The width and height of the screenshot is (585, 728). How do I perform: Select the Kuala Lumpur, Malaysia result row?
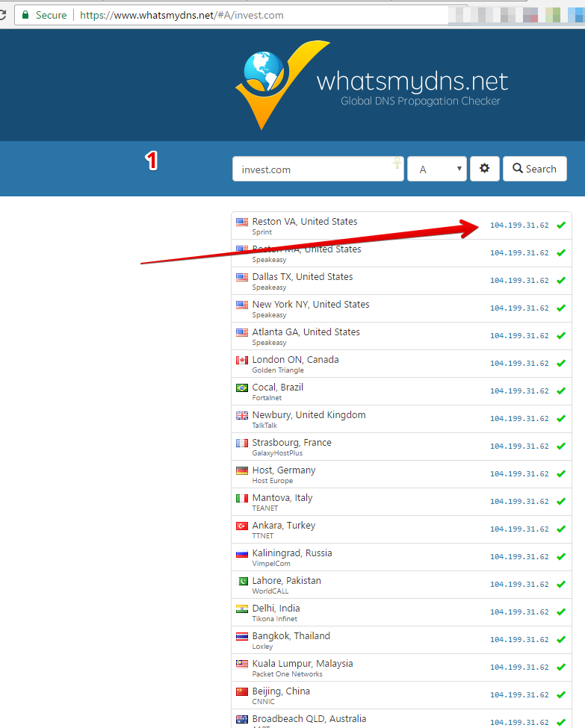401,668
